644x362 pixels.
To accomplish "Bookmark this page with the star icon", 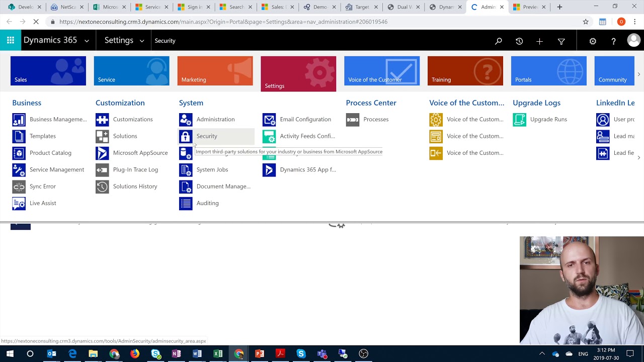I will click(x=586, y=22).
